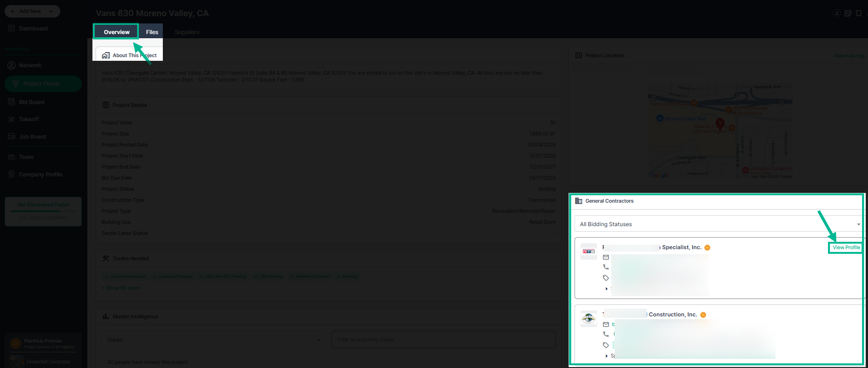Open the Views dropdown in Market Intelligence
The height and width of the screenshot is (368, 868).
click(x=213, y=340)
